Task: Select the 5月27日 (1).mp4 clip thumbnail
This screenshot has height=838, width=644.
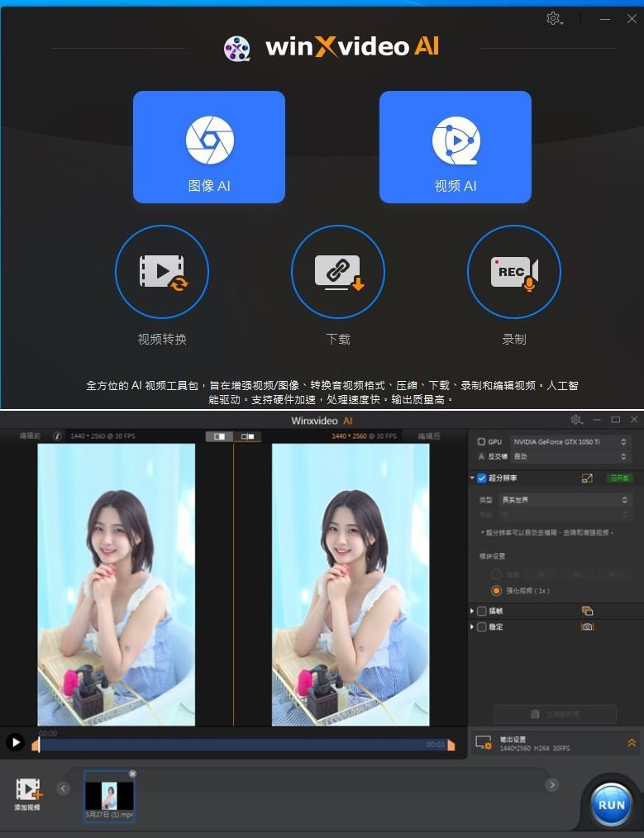Action: pos(110,796)
